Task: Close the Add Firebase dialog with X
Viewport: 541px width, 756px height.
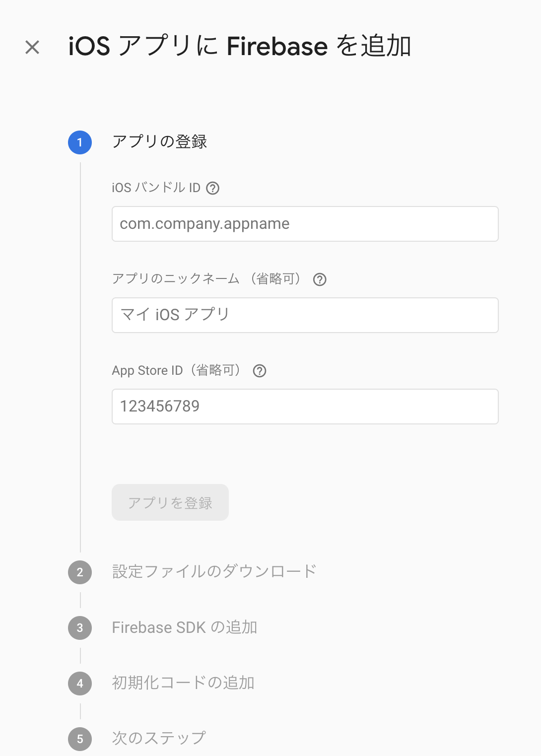Action: [32, 47]
